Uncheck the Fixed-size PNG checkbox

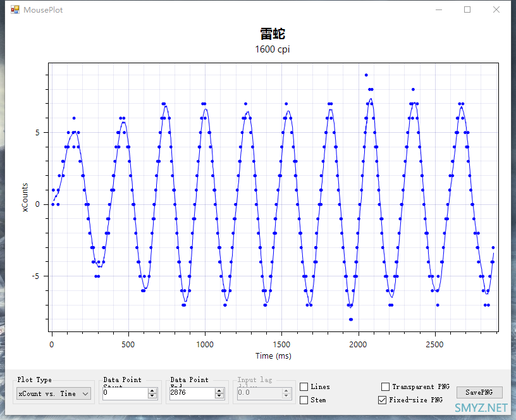[382, 400]
